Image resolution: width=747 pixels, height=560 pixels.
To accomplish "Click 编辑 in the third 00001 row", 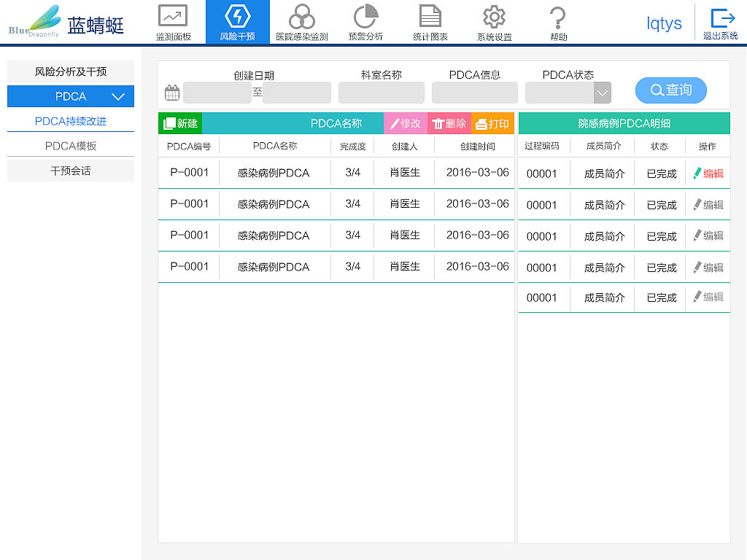I will point(708,236).
